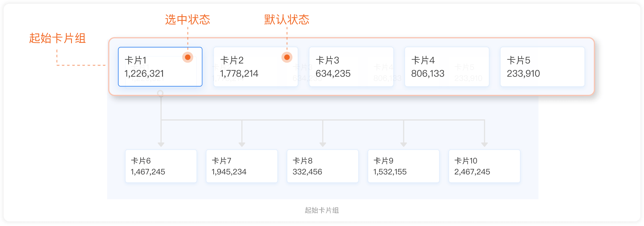Click the orange 默认状态 annotation label
This screenshot has width=644, height=226.
(x=287, y=20)
